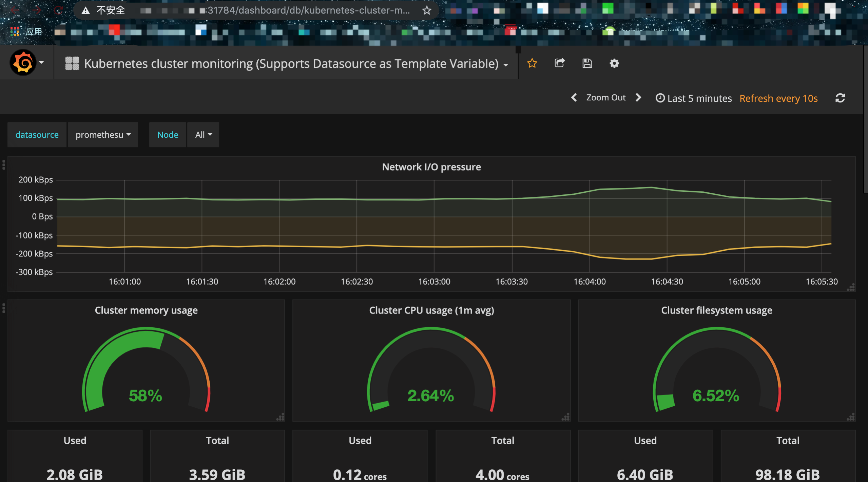Image resolution: width=868 pixels, height=482 pixels.
Task: Click Zoom Out time range
Action: pyautogui.click(x=606, y=98)
